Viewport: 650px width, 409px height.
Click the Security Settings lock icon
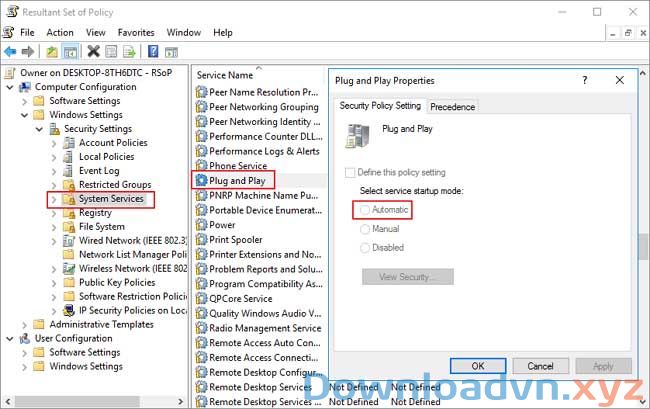[54, 129]
